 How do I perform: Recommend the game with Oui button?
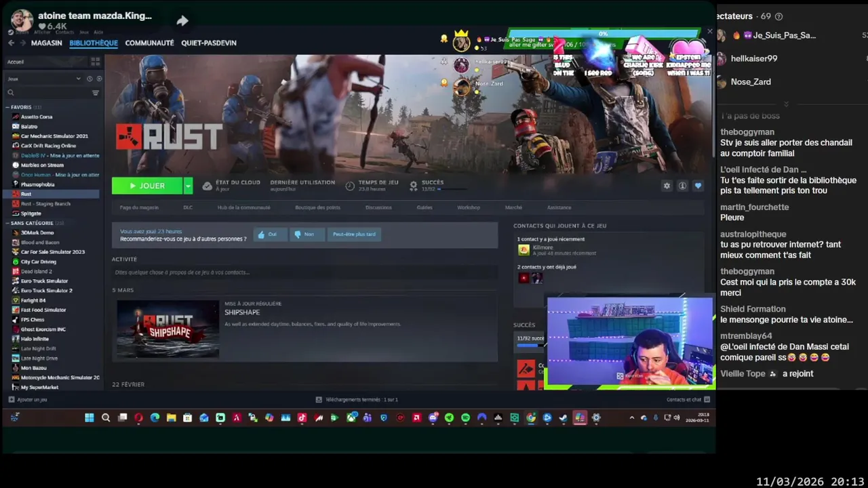click(x=270, y=235)
